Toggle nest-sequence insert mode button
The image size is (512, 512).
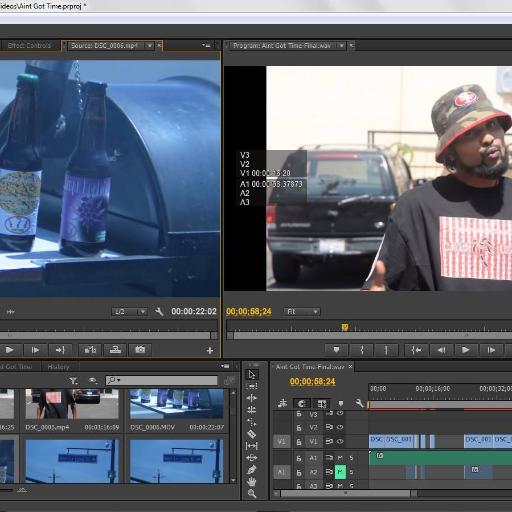[282, 404]
